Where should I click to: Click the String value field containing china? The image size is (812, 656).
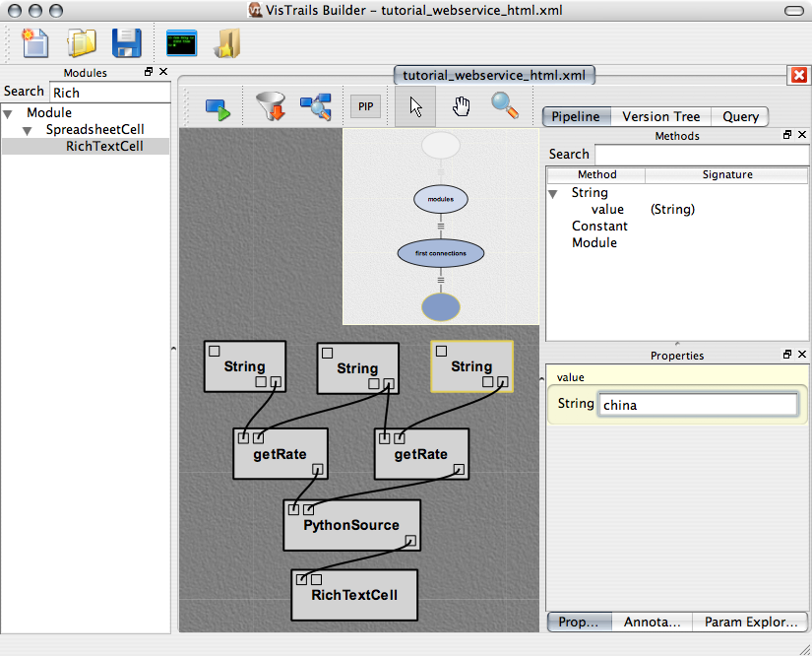click(697, 405)
